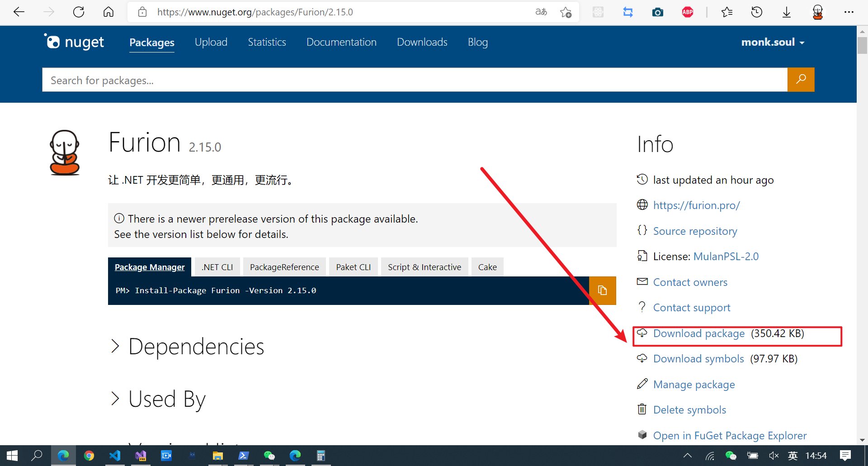Viewport: 868px width, 466px height.
Task: Click Manage package link
Action: (x=694, y=385)
